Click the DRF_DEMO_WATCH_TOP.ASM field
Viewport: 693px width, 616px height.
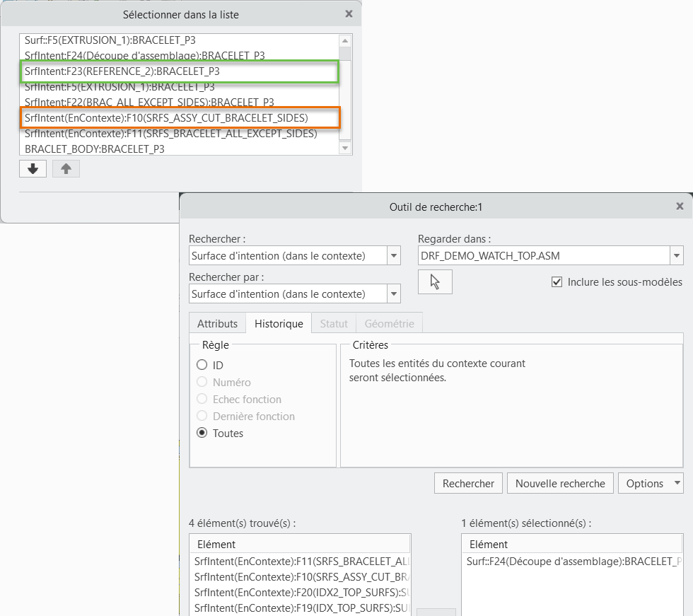pos(544,256)
